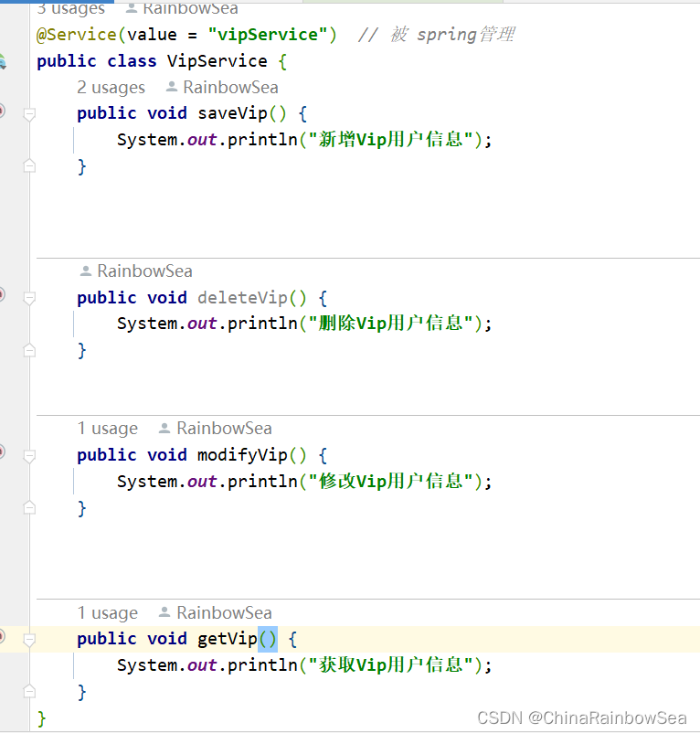
Task: Open the '2 usages' hint above saveVip
Action: 111,88
